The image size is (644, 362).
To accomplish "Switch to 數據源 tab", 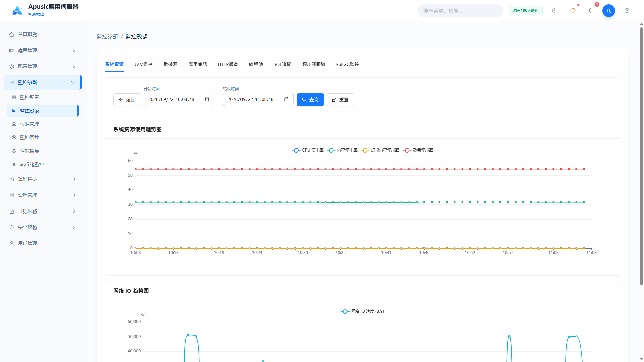I will tap(170, 64).
